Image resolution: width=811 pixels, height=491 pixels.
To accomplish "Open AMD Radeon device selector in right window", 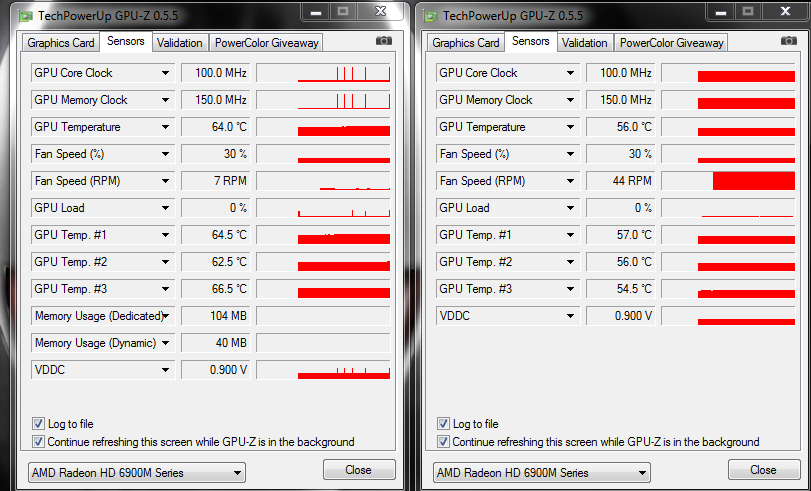I will point(542,472).
